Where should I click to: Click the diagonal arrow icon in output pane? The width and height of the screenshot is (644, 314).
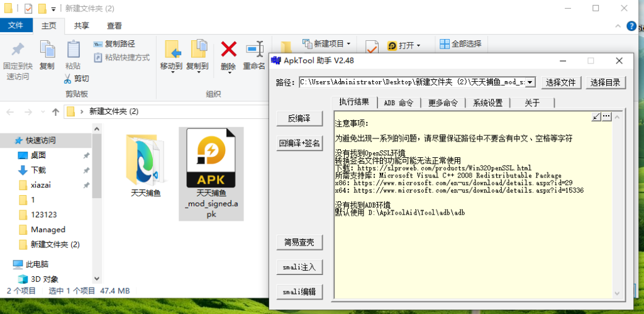click(x=596, y=117)
